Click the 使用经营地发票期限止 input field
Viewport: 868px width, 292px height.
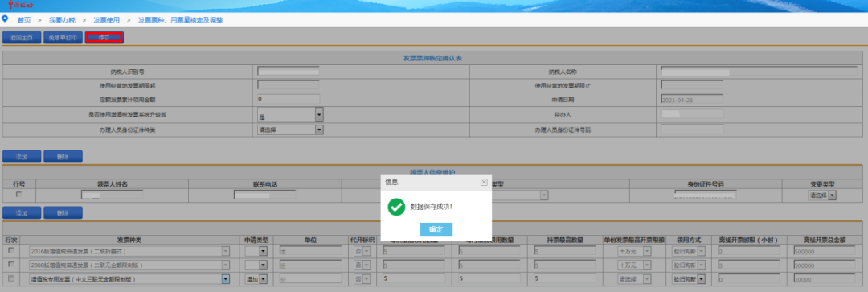click(693, 85)
